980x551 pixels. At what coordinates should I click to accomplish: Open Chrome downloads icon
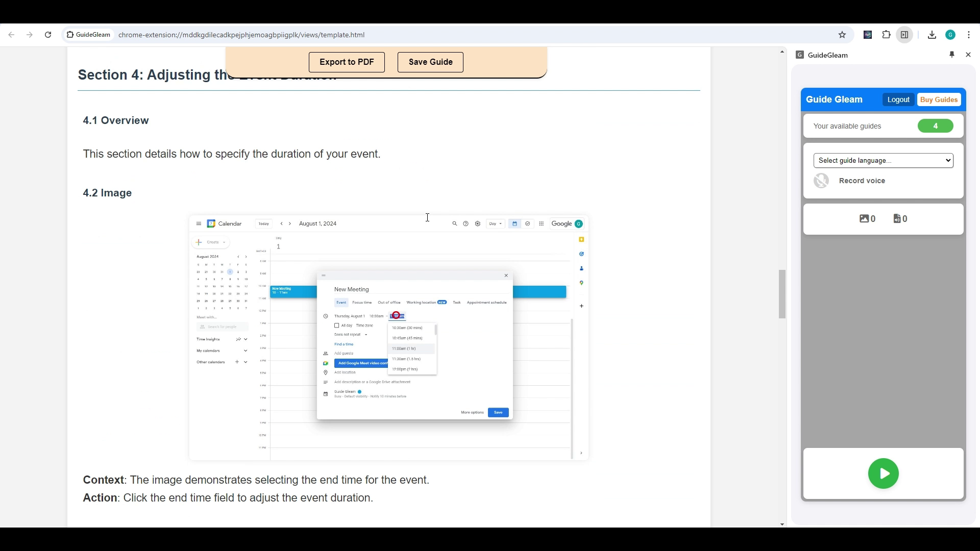[932, 35]
